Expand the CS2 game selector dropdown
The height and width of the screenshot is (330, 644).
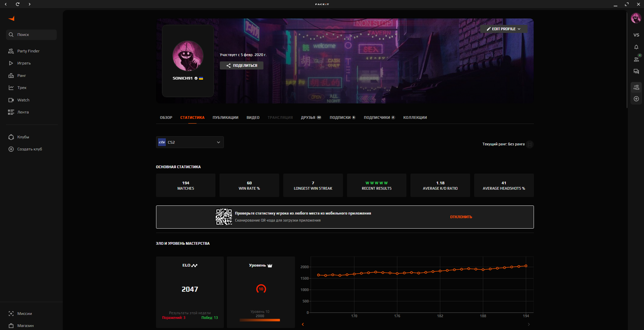190,142
